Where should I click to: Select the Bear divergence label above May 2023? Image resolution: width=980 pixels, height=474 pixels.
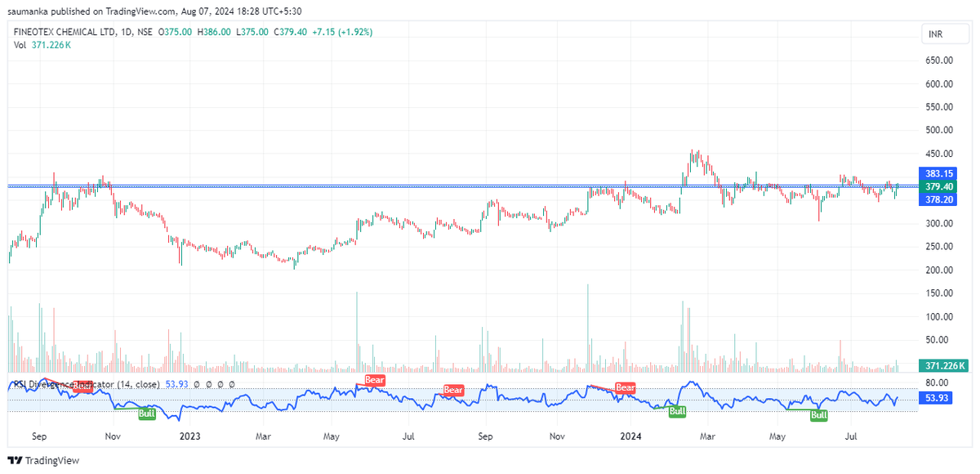(374, 380)
